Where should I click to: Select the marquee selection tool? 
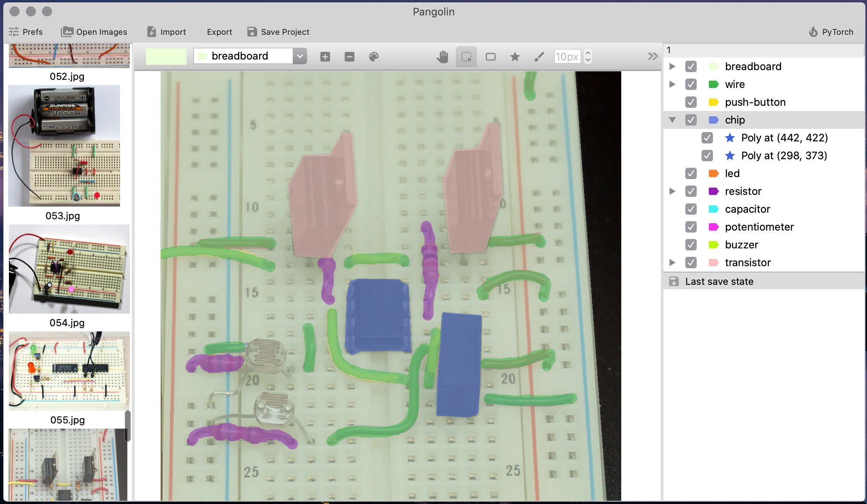[x=466, y=57]
